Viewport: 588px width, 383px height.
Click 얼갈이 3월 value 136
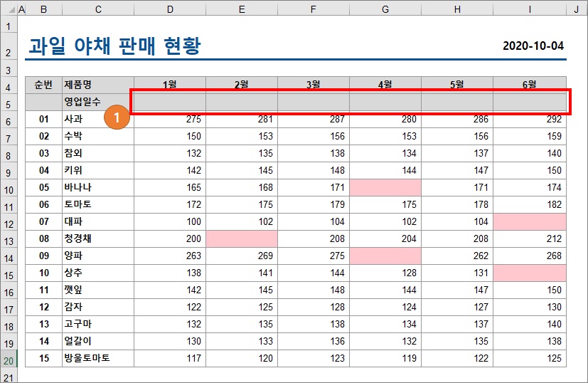point(314,341)
